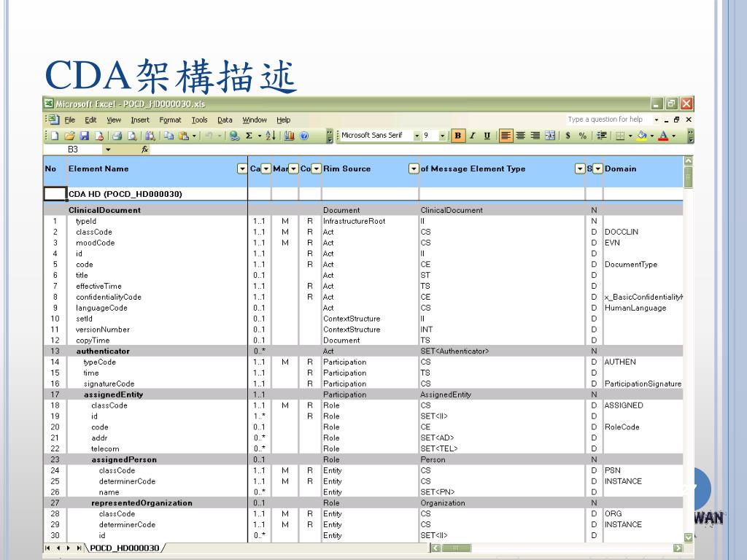
Task: Open the Chart Wizard
Action: click(x=289, y=136)
